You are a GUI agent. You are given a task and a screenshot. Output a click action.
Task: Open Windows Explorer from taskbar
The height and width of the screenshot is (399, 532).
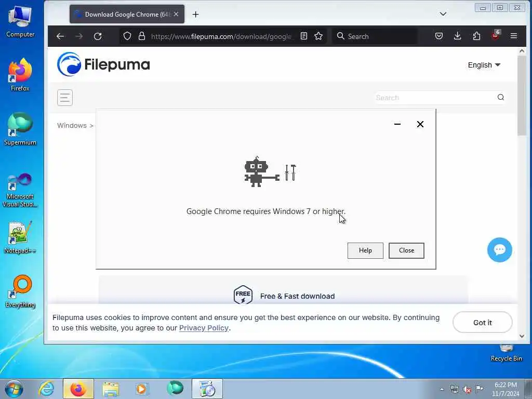111,389
